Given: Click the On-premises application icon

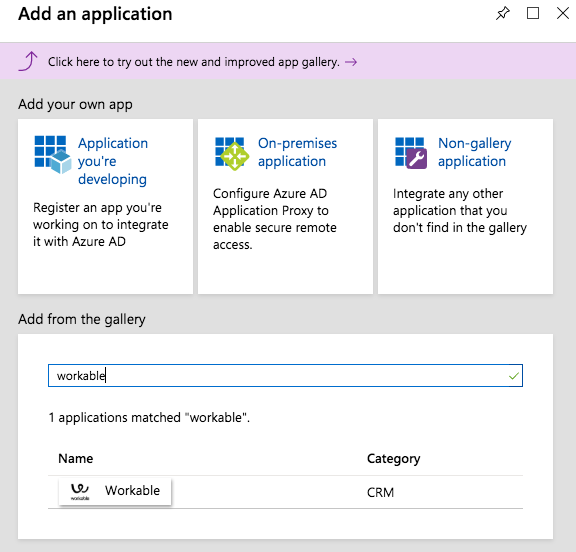Looking at the screenshot, I should [232, 154].
